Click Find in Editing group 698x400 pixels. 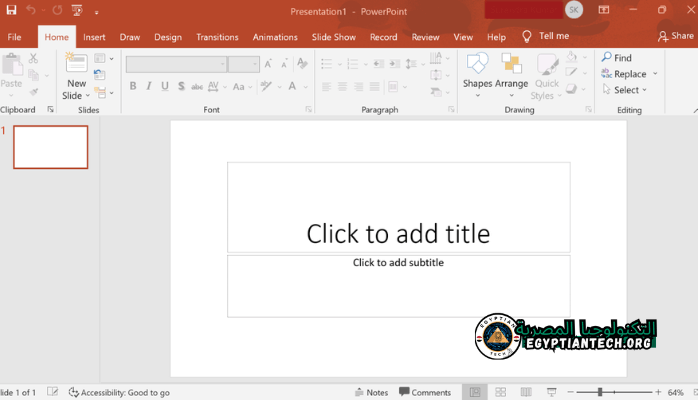(x=617, y=57)
